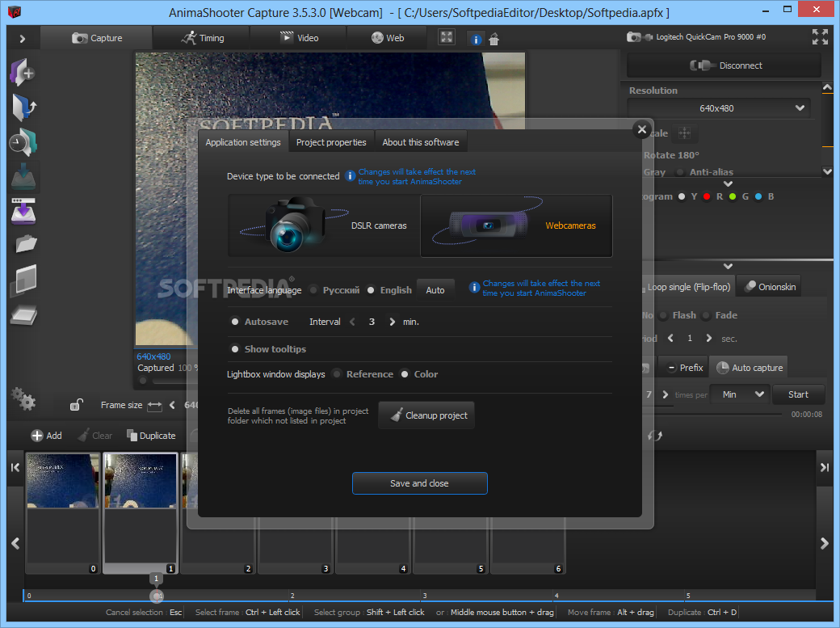Click the open project arrow icon in sidebar
This screenshot has height=628, width=840.
tap(23, 107)
